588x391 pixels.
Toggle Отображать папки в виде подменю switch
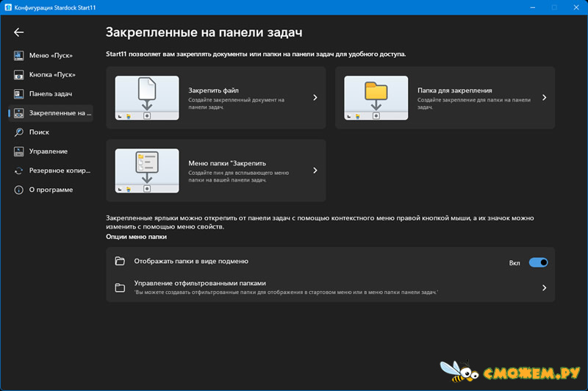tap(538, 262)
